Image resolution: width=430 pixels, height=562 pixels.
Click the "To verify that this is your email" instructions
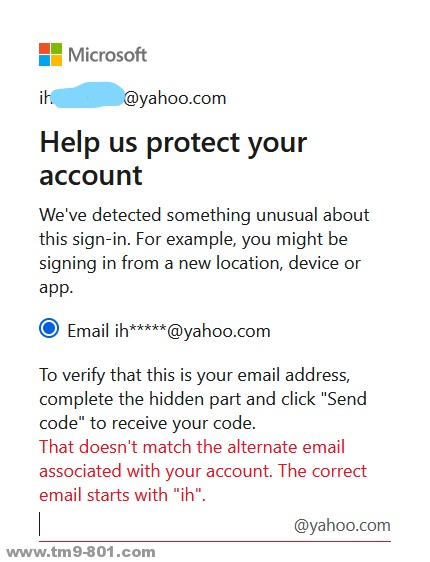click(x=203, y=399)
